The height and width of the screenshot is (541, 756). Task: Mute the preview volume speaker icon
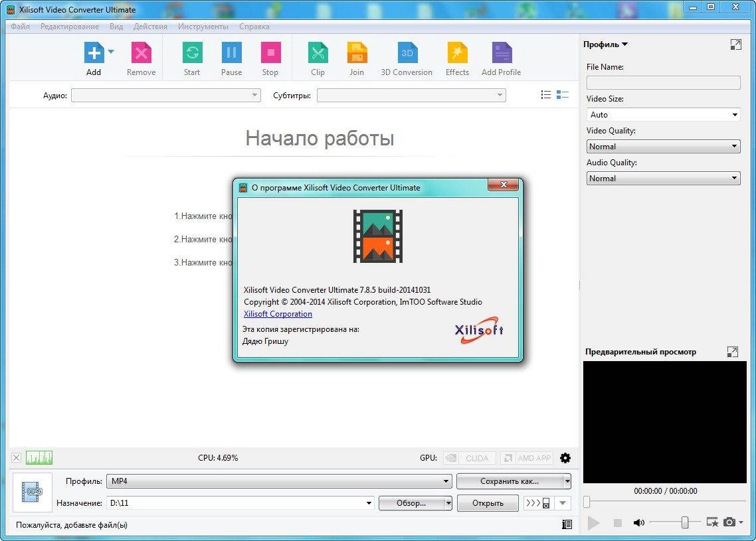pyautogui.click(x=639, y=522)
